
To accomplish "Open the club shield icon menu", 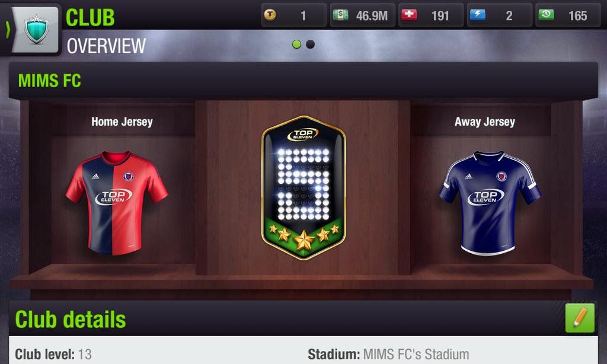I will (x=36, y=30).
